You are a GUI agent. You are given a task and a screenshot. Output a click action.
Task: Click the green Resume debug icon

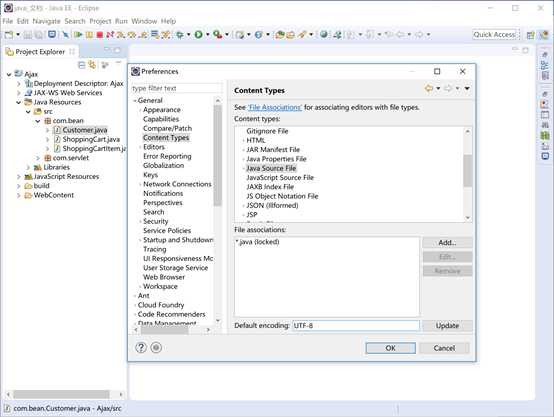coord(78,35)
